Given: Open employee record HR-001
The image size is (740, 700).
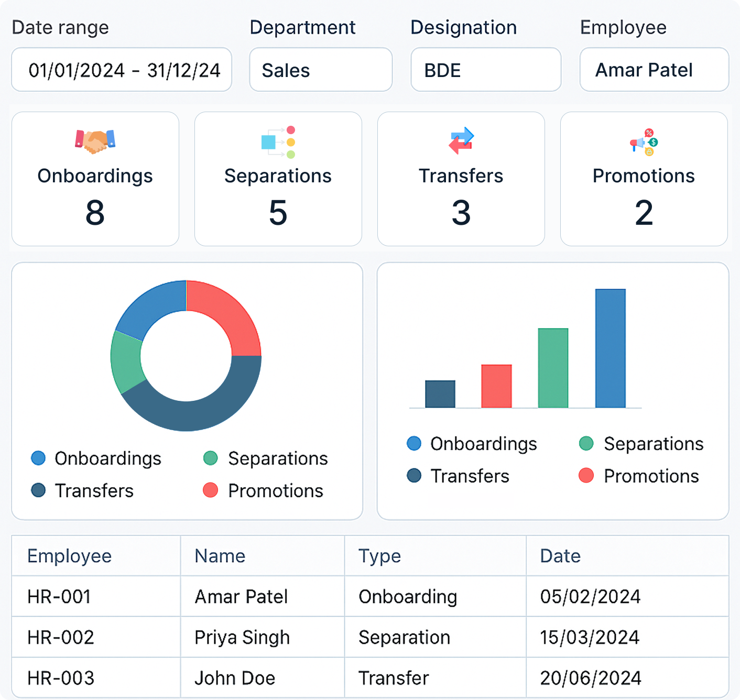Looking at the screenshot, I should tap(59, 597).
